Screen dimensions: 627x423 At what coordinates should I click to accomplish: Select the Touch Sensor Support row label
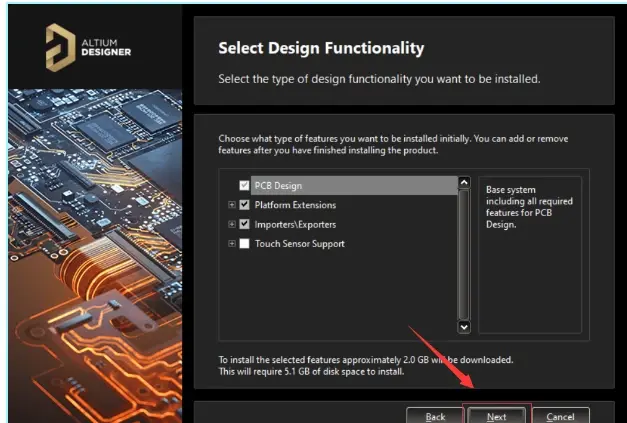pos(300,243)
